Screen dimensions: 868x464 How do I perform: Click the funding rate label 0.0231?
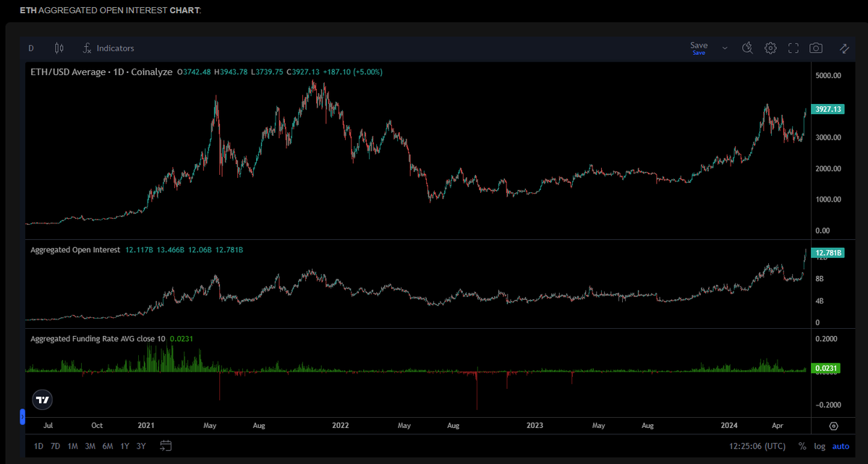[x=827, y=369]
